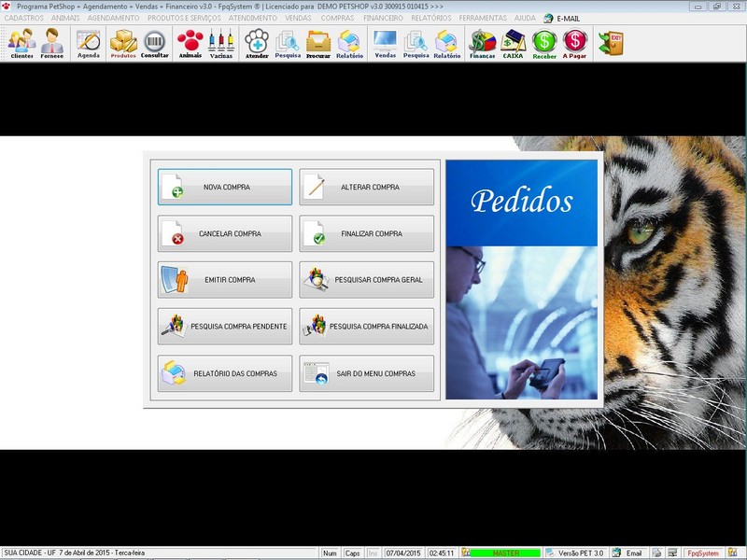Open the Vendas monitor icon
Image resolution: width=747 pixels, height=560 pixels.
click(386, 43)
